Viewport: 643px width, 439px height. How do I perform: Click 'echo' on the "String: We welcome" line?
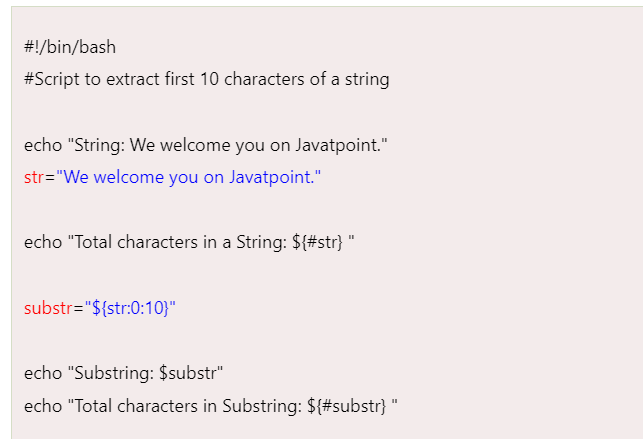click(x=42, y=145)
